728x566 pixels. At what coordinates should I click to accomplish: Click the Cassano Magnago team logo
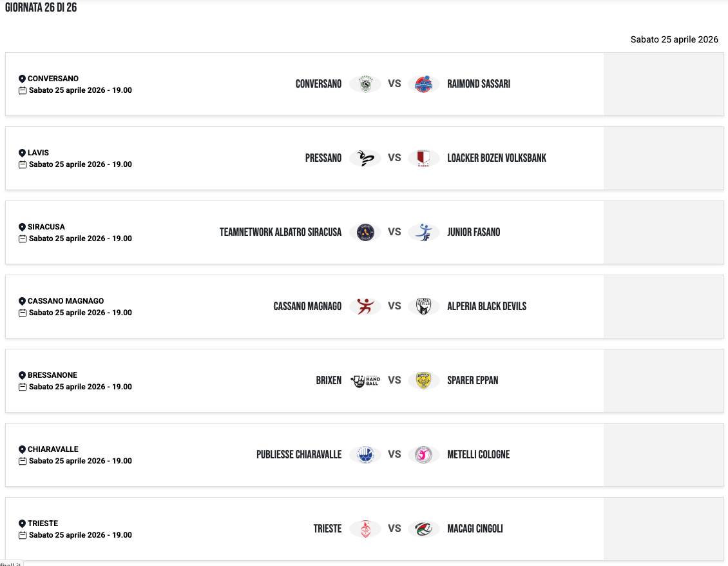pyautogui.click(x=365, y=307)
